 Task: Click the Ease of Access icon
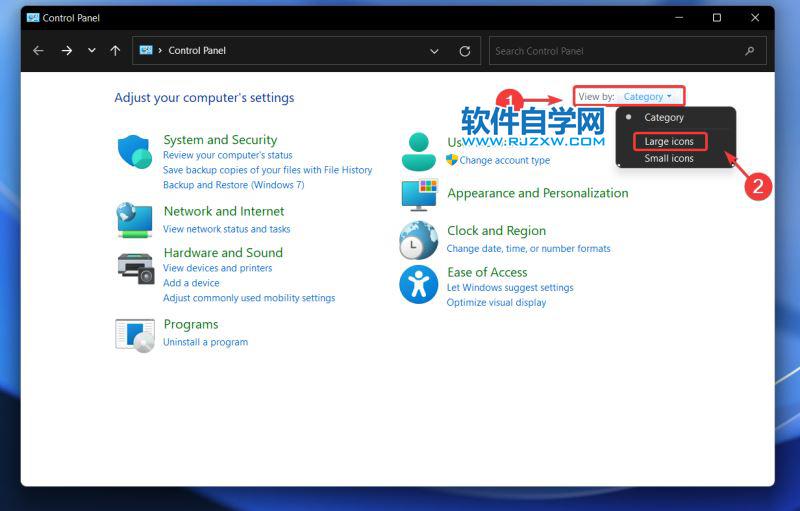pos(418,284)
